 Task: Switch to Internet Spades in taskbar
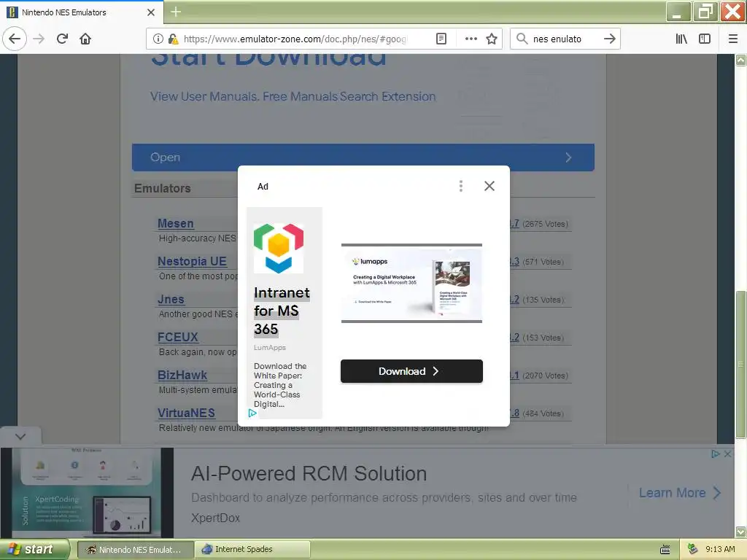tap(252, 550)
